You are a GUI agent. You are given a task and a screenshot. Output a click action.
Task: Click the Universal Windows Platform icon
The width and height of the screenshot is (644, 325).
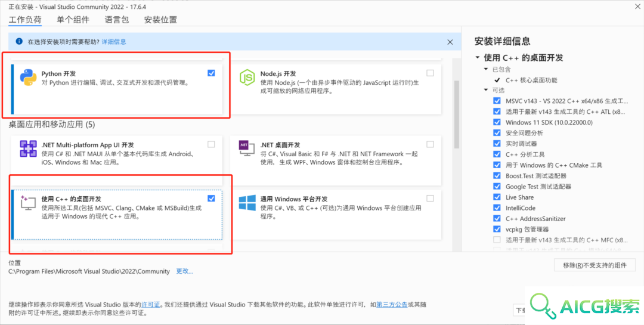[x=247, y=203]
